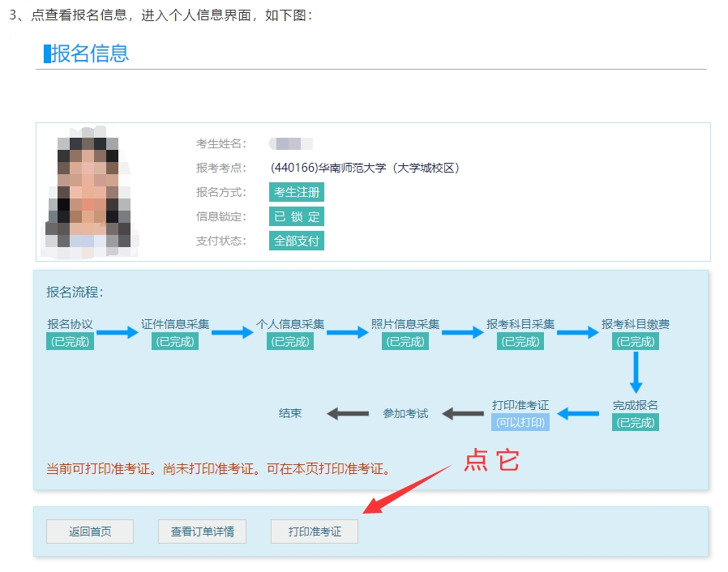
Task: Click the 打印准考证 step in flowchart
Action: (x=520, y=405)
